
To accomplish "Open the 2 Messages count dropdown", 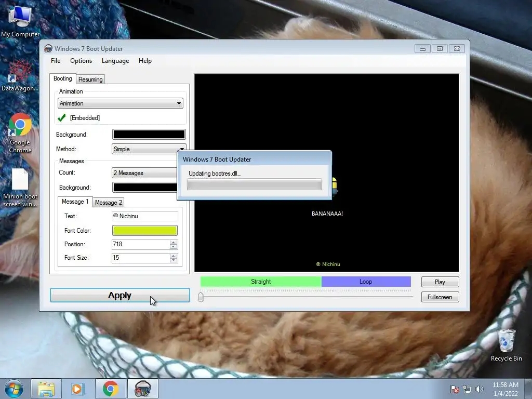I will pos(144,173).
